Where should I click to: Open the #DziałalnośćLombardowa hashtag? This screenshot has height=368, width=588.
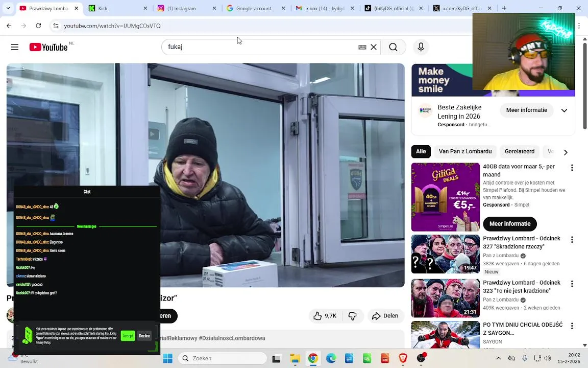[232, 338]
